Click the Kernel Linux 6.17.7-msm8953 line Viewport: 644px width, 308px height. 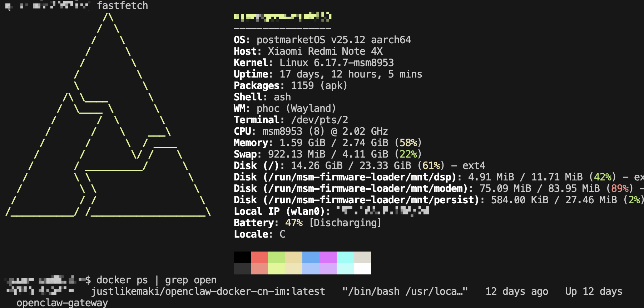pyautogui.click(x=313, y=63)
